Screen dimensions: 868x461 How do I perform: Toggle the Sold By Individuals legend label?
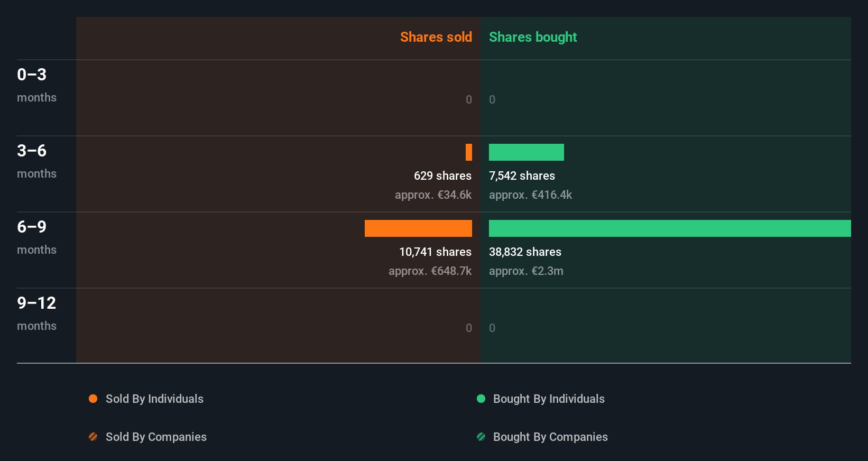pyautogui.click(x=154, y=399)
